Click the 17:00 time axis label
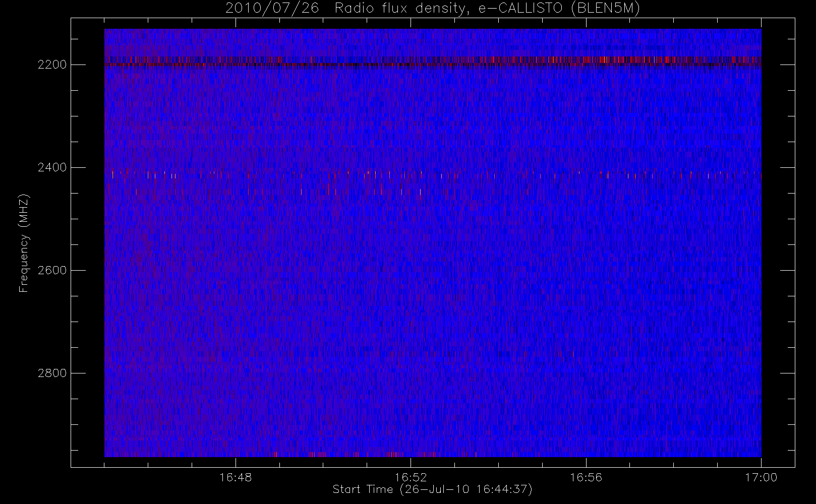This screenshot has height=504, width=816. point(761,477)
